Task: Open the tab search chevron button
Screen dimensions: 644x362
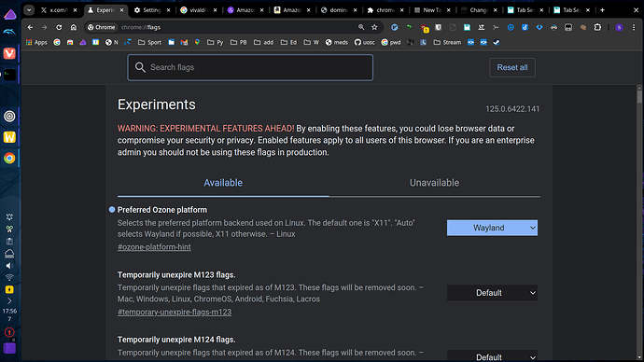Action: click(29, 10)
